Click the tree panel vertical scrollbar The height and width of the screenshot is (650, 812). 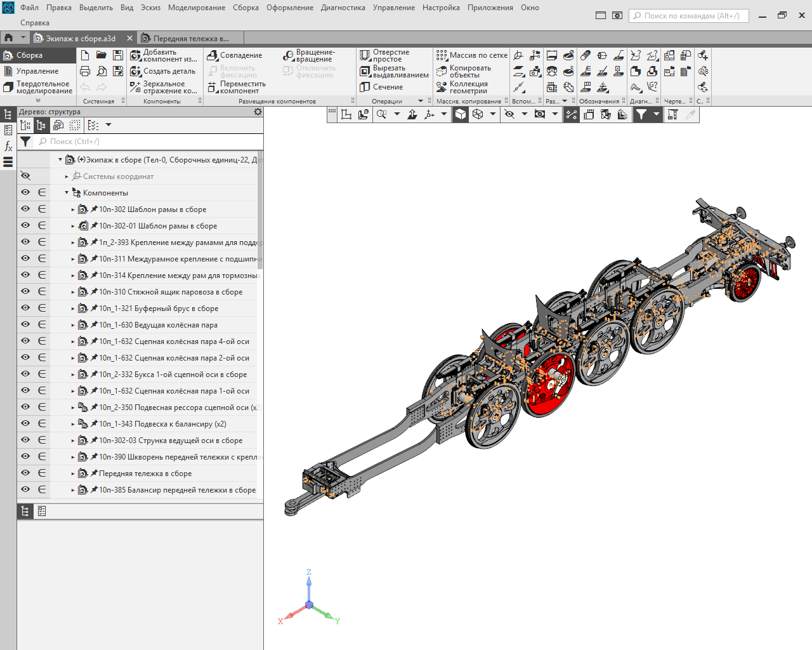coord(260,209)
